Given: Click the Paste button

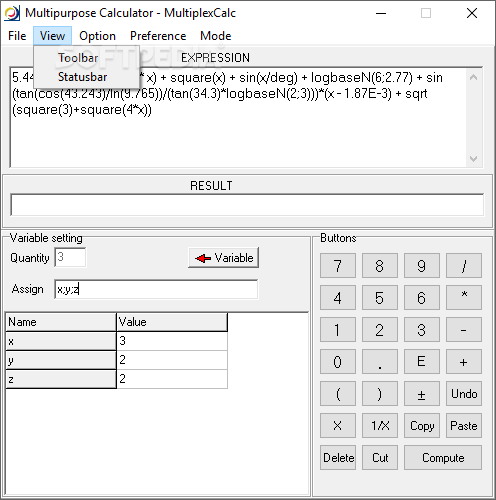Looking at the screenshot, I should point(464,426).
